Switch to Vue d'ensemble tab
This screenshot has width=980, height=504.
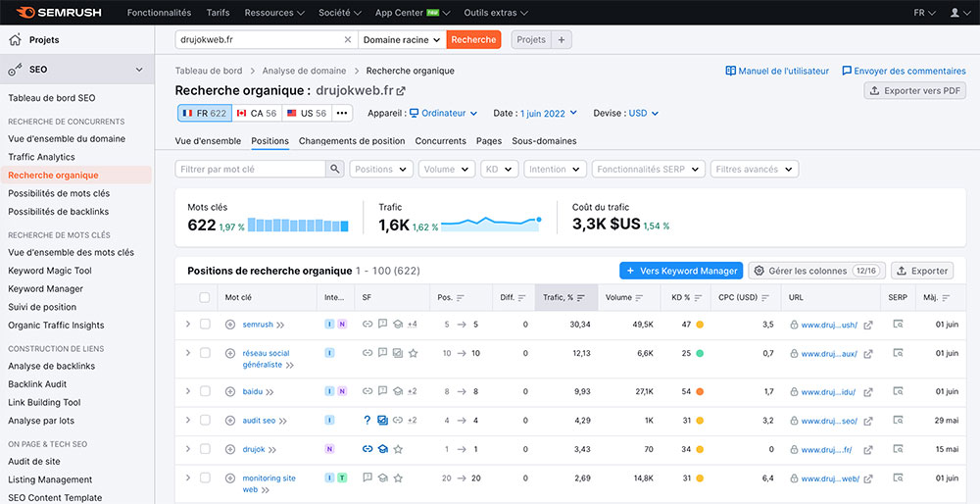coord(208,141)
